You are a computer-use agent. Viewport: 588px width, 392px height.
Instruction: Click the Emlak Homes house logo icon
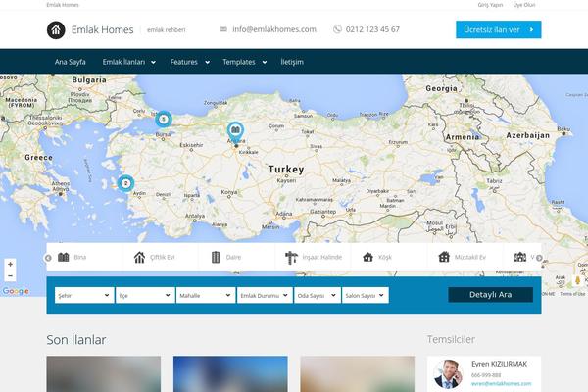pyautogui.click(x=56, y=30)
